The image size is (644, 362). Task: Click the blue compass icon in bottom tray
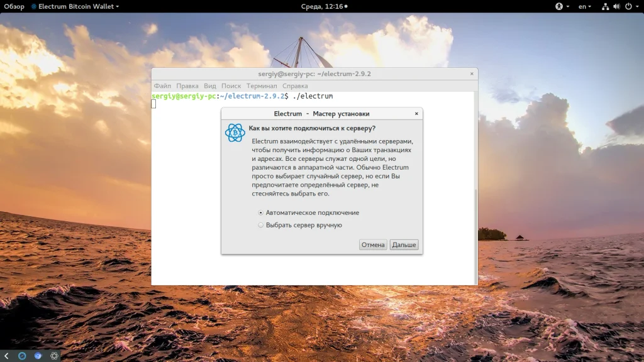pos(22,356)
